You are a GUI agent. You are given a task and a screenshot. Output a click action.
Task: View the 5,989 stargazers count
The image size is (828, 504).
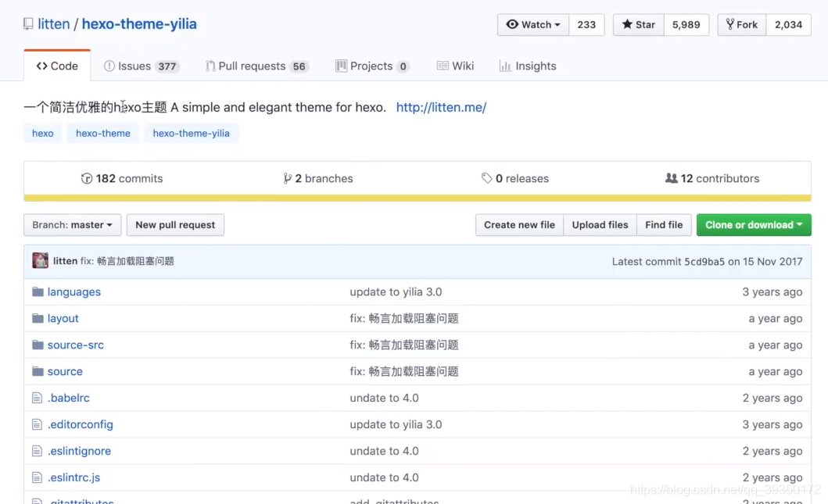pos(686,25)
